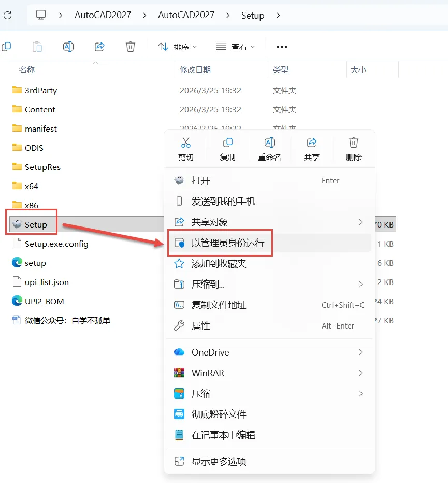Select the Setup application file

(x=30, y=224)
